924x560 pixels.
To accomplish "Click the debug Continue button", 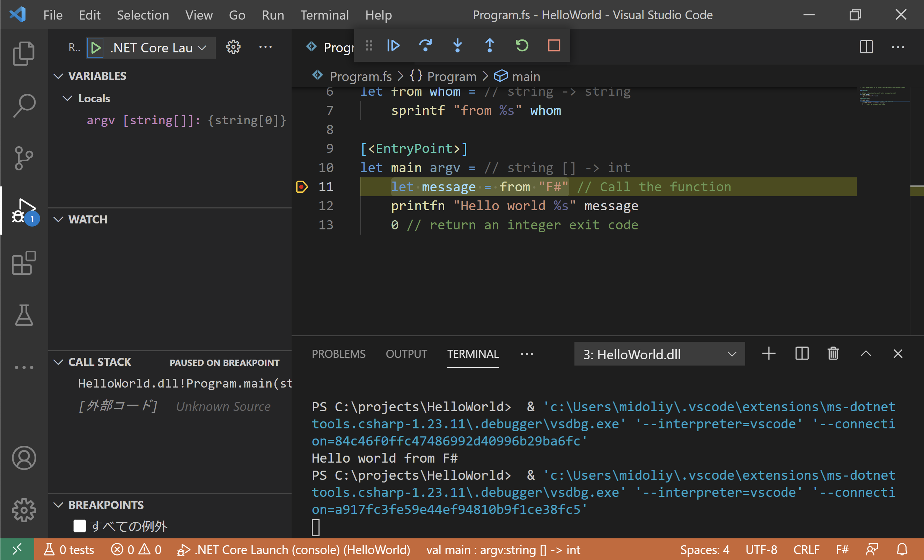I will [393, 45].
